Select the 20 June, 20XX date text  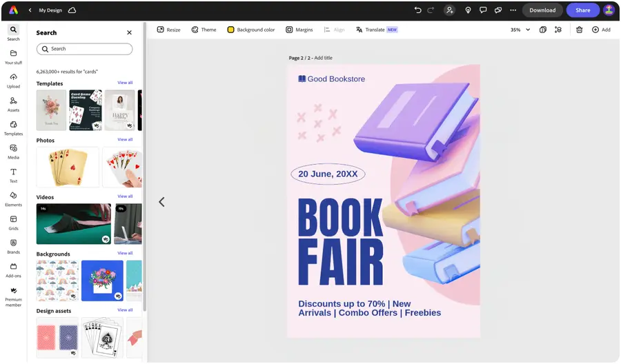click(328, 174)
